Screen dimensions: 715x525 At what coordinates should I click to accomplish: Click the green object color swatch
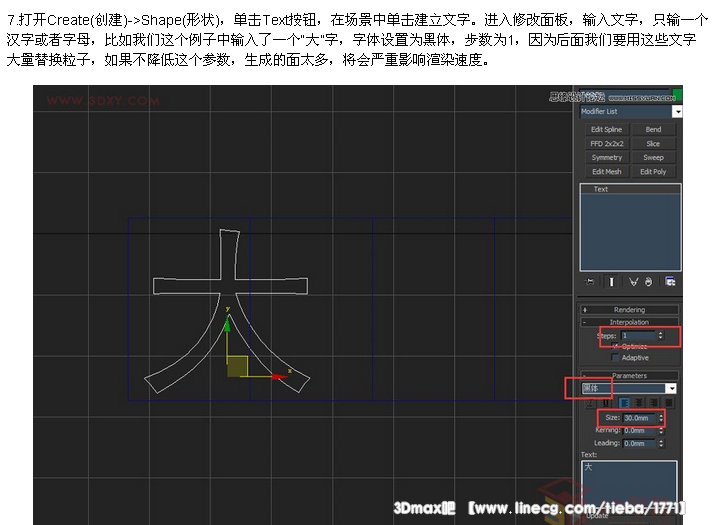click(x=678, y=94)
